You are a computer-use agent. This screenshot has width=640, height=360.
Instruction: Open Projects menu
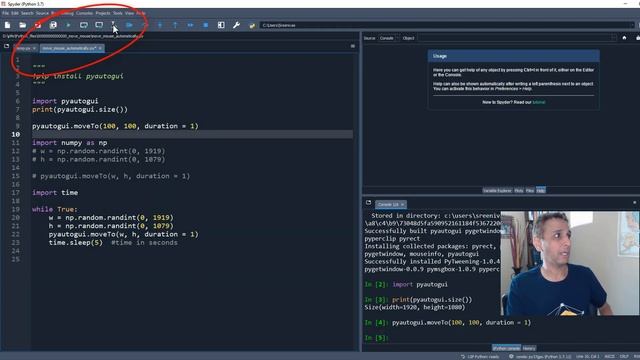103,13
